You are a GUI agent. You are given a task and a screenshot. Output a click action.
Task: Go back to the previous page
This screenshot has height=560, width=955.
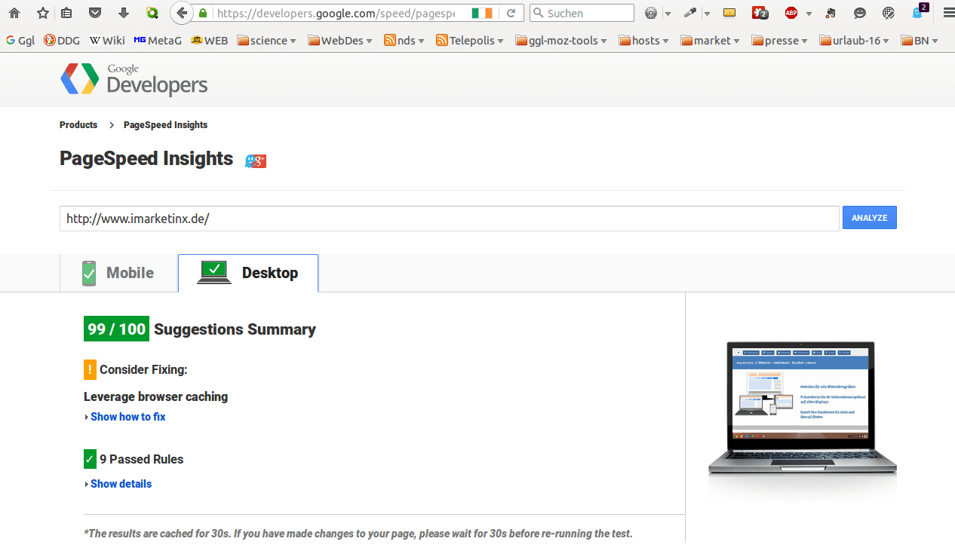point(180,13)
